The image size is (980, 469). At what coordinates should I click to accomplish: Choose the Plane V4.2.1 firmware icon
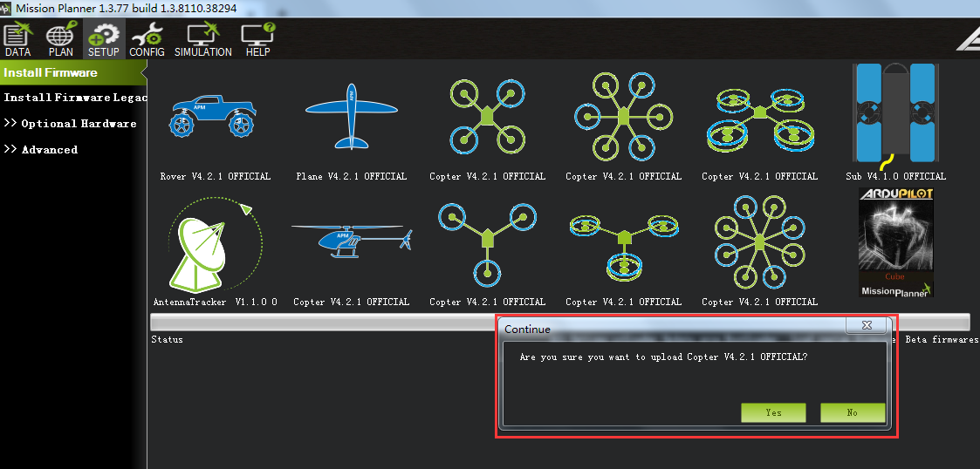tap(351, 116)
